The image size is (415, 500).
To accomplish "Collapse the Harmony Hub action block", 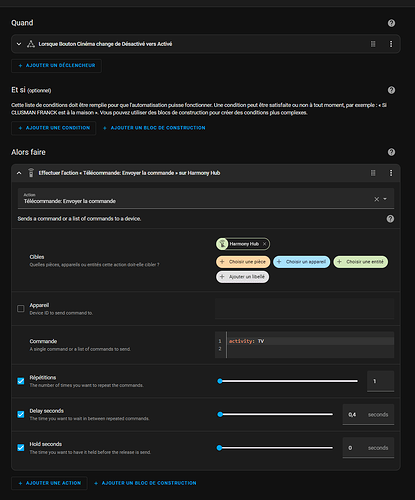I will [x=19, y=173].
